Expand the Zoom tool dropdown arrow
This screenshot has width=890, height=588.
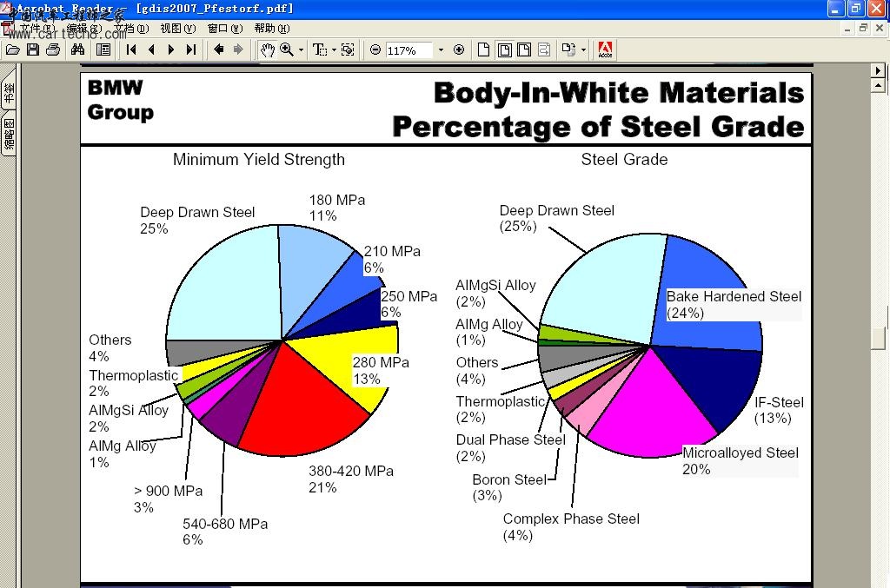pyautogui.click(x=301, y=50)
